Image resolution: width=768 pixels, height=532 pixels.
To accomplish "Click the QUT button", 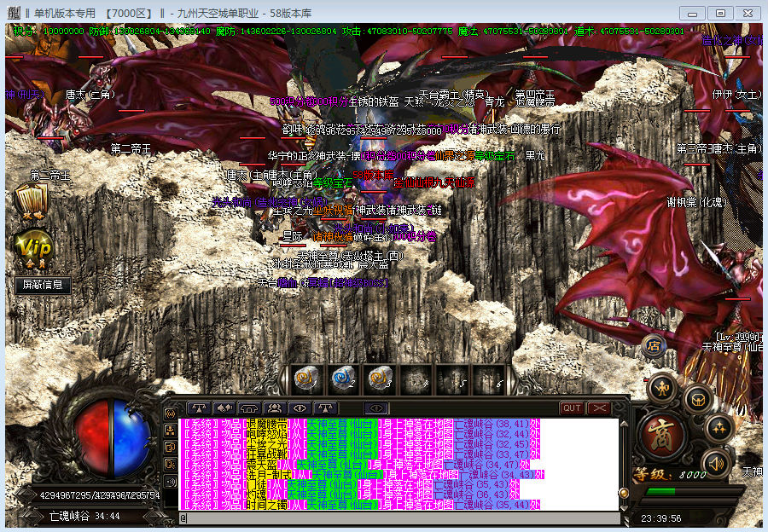I will tap(572, 408).
